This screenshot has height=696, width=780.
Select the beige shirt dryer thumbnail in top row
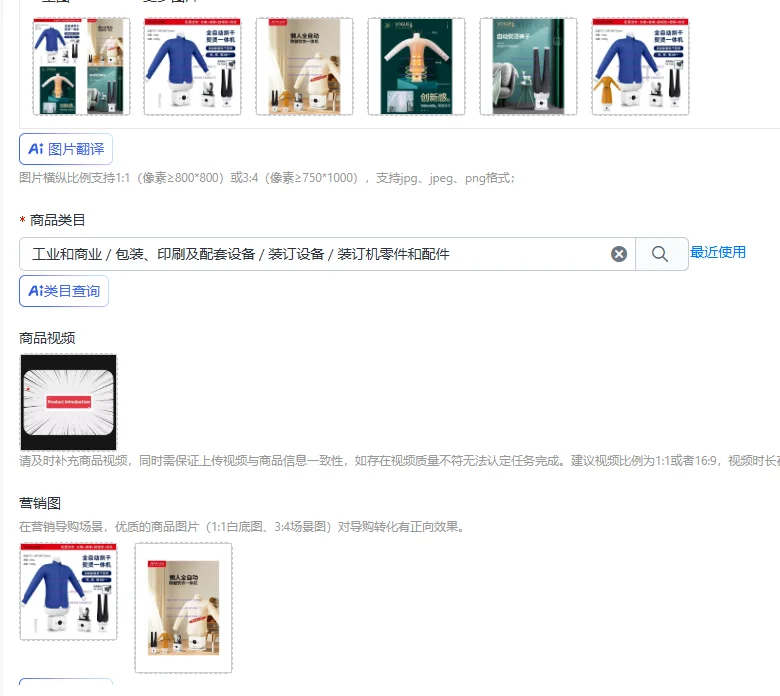[304, 67]
